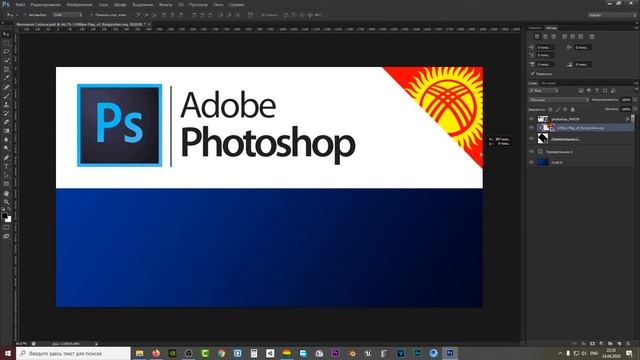Select the History Brush tool
Viewport: 640px width, 360px height.
click(x=6, y=113)
